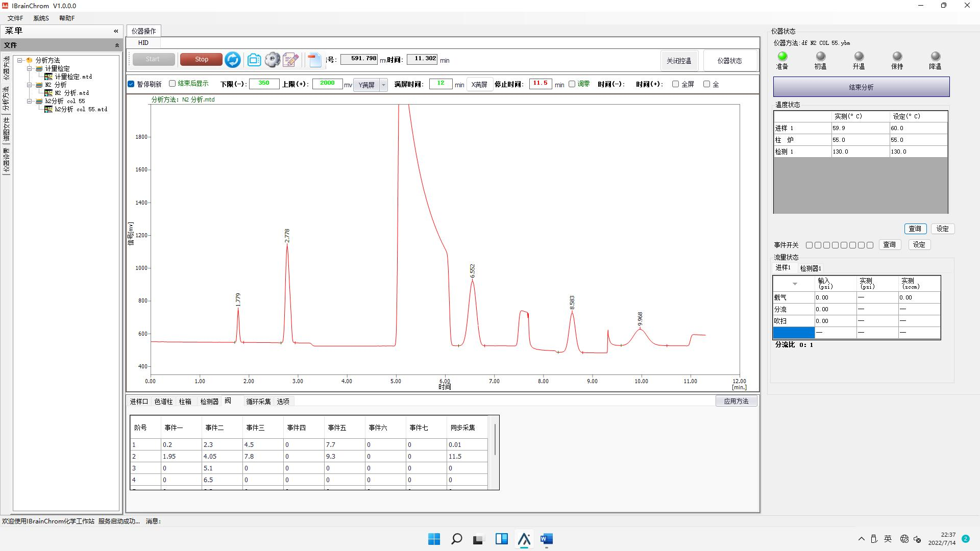The image size is (980, 551).
Task: Click the 降温 status indicator light
Action: click(936, 56)
